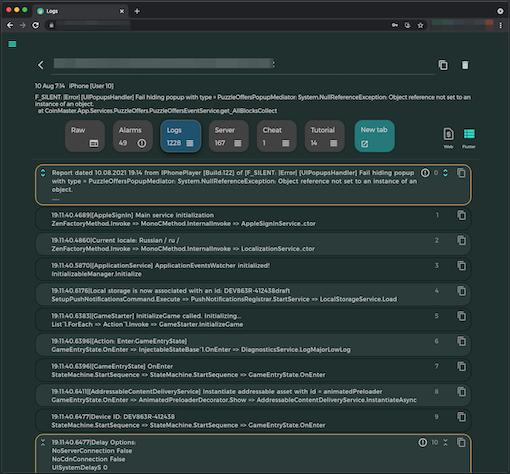Open the Server 167 tab

[x=228, y=136]
